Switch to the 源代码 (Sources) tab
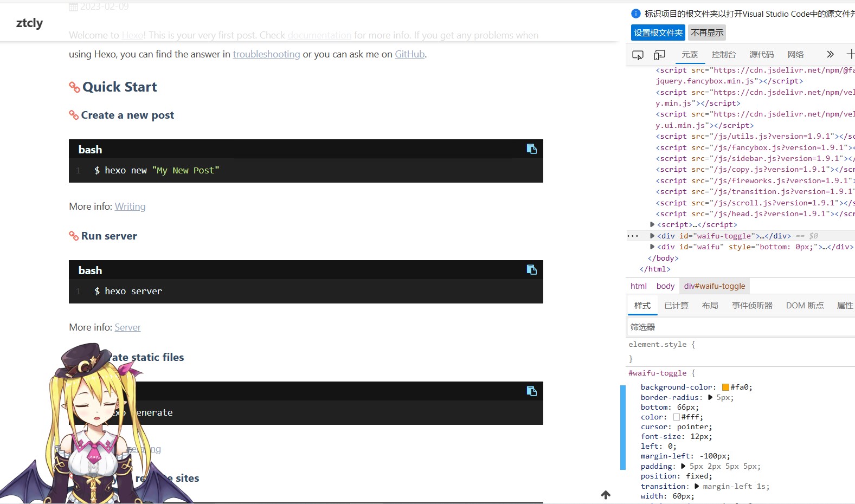The height and width of the screenshot is (504, 855). 762,55
